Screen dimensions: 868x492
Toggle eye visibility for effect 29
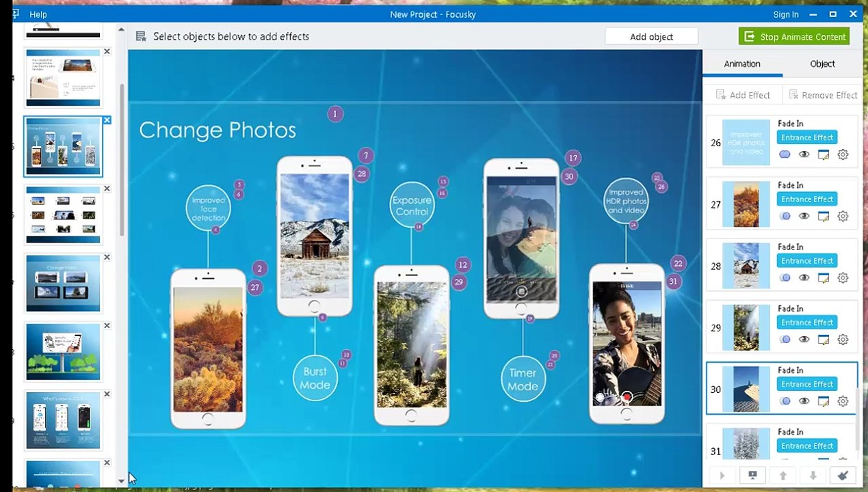pyautogui.click(x=804, y=339)
